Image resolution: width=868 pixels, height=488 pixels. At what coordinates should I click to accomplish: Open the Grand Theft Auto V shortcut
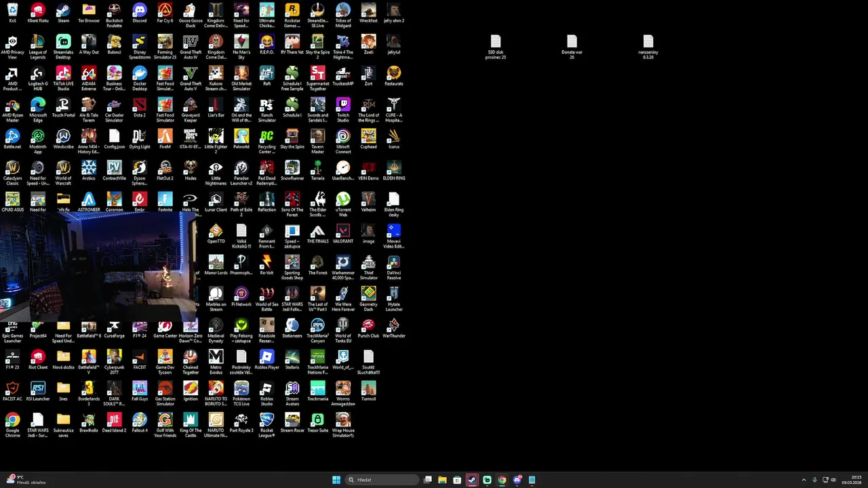pyautogui.click(x=191, y=79)
